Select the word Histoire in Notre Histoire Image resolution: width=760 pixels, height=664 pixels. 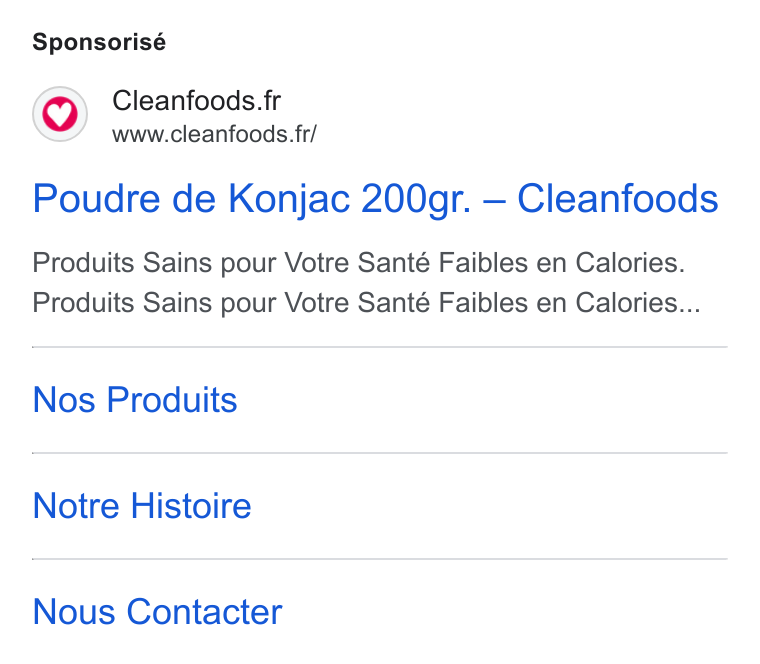point(191,506)
